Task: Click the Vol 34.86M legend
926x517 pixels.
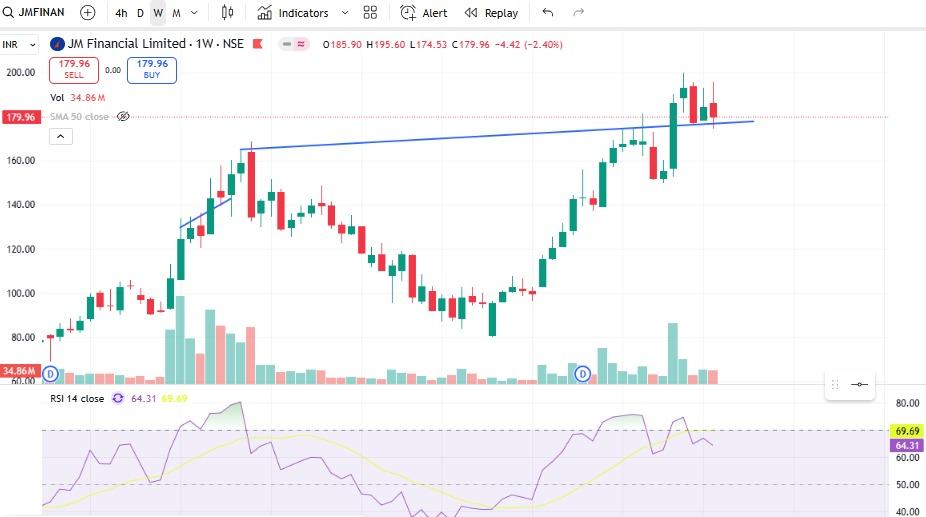Action: point(77,97)
